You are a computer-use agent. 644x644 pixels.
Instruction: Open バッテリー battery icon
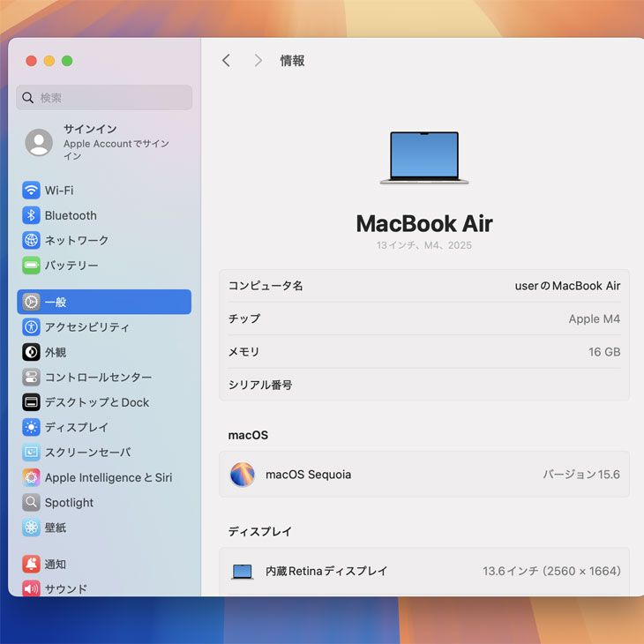pyautogui.click(x=31, y=266)
